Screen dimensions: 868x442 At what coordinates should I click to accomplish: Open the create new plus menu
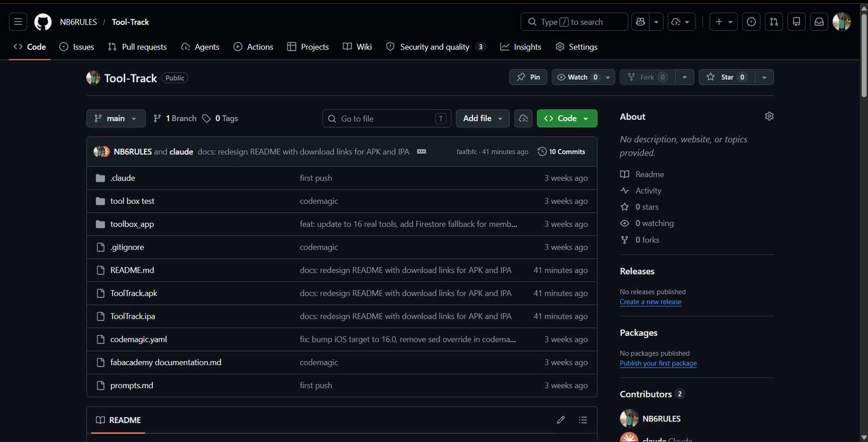tap(724, 22)
